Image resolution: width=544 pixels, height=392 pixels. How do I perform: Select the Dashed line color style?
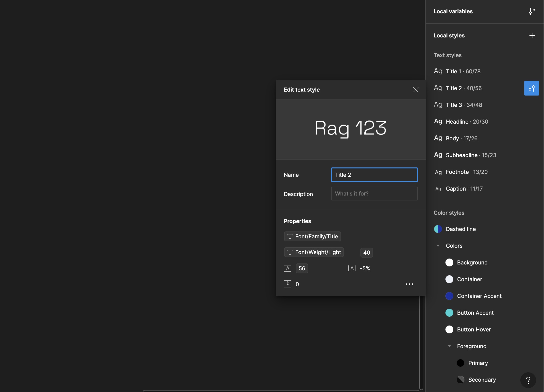pyautogui.click(x=460, y=229)
